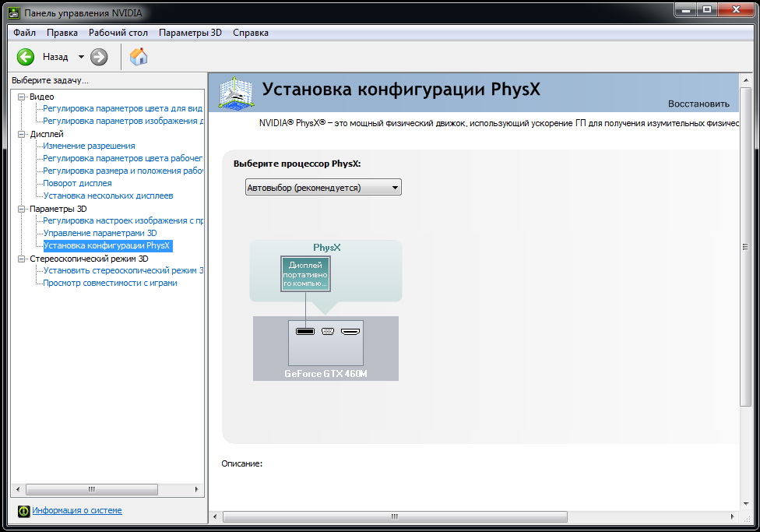Screen dimensions: 760x532
Task: Collapse the Видео tree section
Action: (21, 97)
